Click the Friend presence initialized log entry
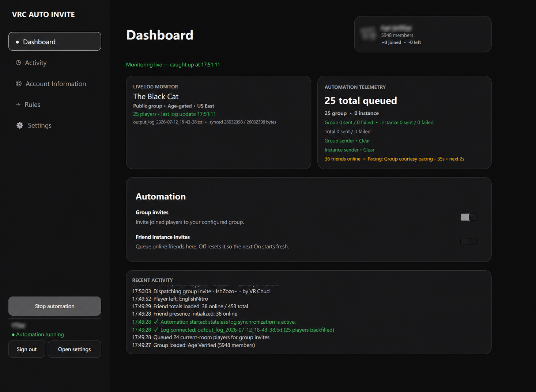 coord(185,314)
